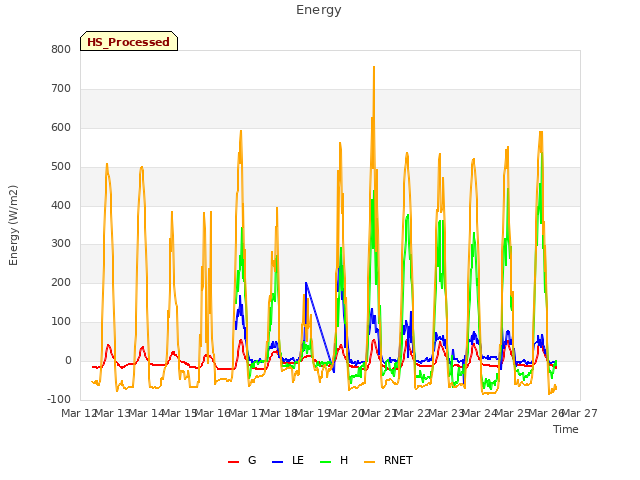The height and width of the screenshot is (480, 640).
Task: Click the y-axis tick value 300
Action: pyautogui.click(x=61, y=243)
